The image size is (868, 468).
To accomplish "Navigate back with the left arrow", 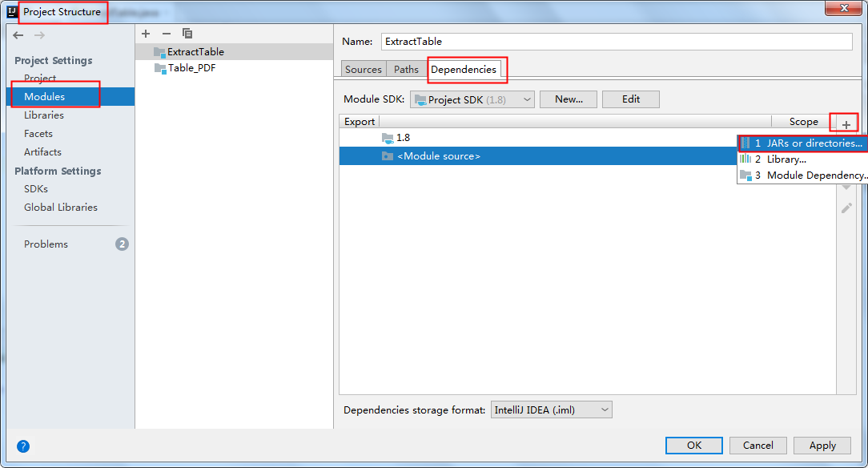I will click(18, 35).
